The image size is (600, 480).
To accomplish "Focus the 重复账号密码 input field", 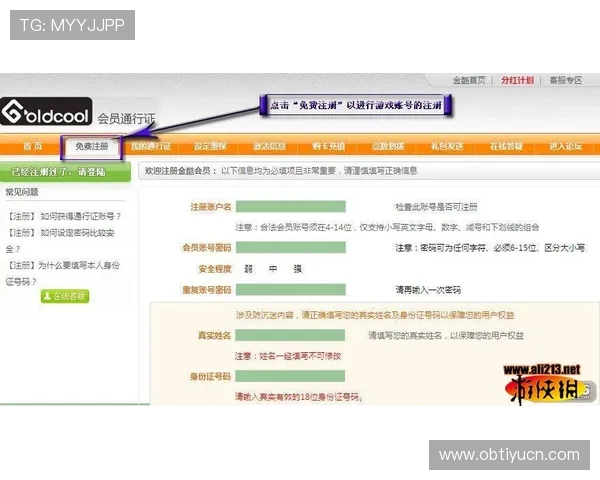I will click(291, 290).
